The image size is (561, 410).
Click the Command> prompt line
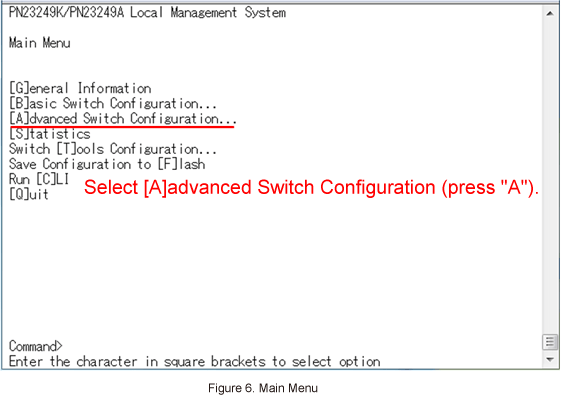36,346
